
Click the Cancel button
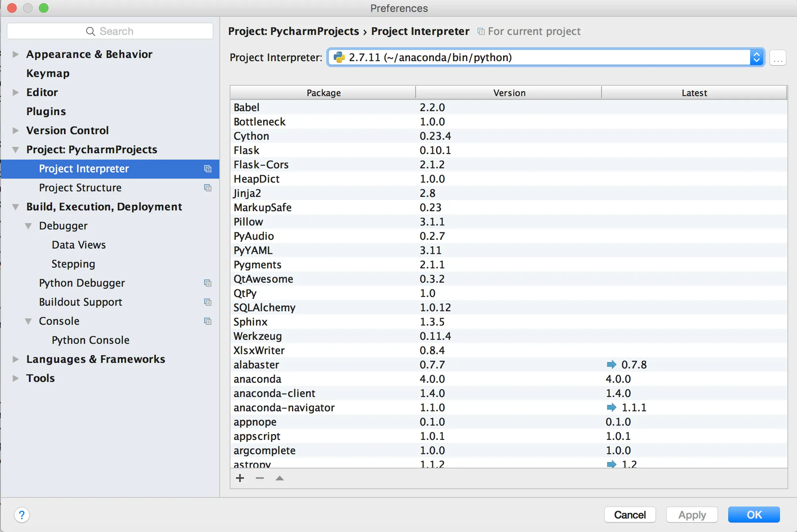pos(630,515)
